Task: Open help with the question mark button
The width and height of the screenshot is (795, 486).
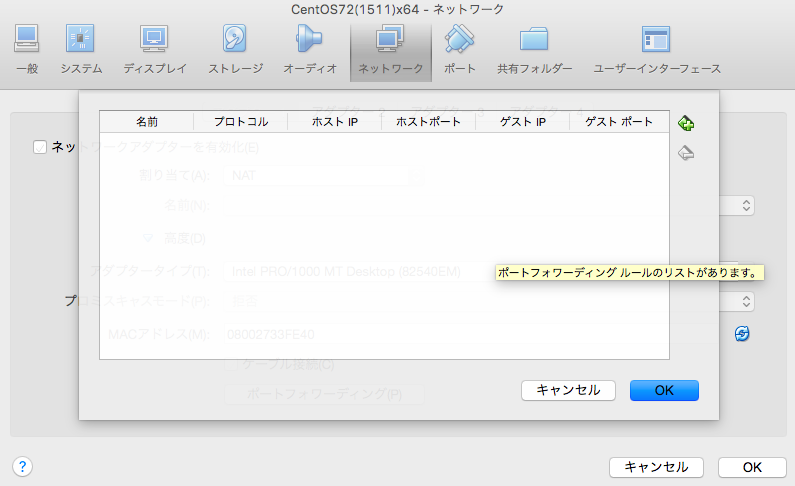Action: [x=22, y=466]
